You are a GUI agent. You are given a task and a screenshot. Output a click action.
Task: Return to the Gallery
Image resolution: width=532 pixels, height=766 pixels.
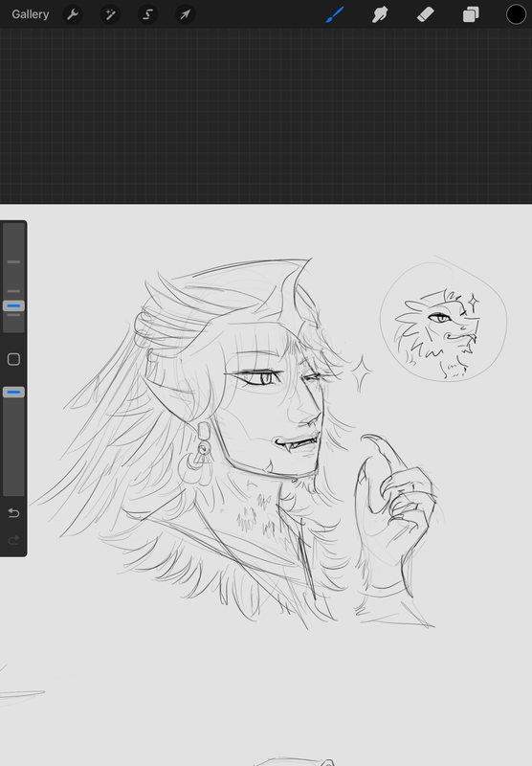tap(31, 14)
